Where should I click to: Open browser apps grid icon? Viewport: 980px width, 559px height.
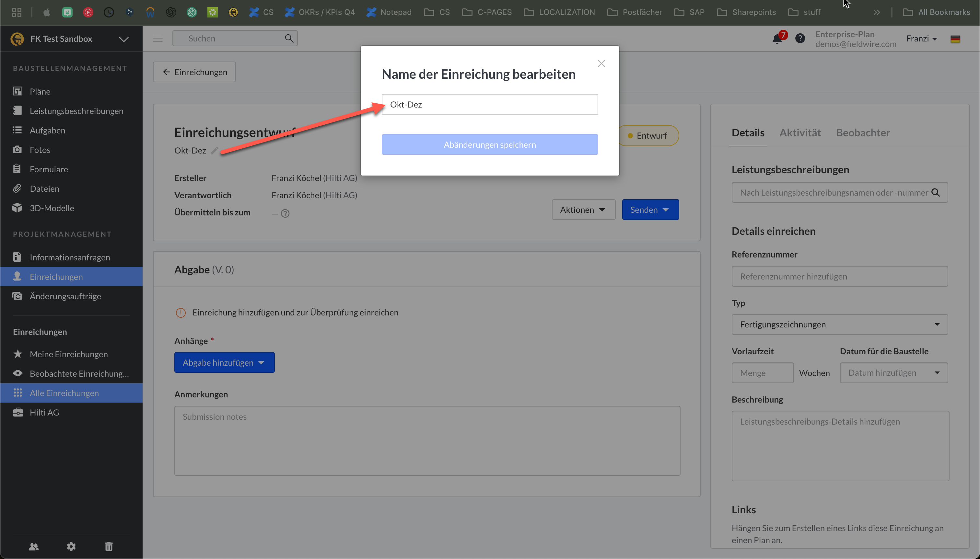(17, 12)
